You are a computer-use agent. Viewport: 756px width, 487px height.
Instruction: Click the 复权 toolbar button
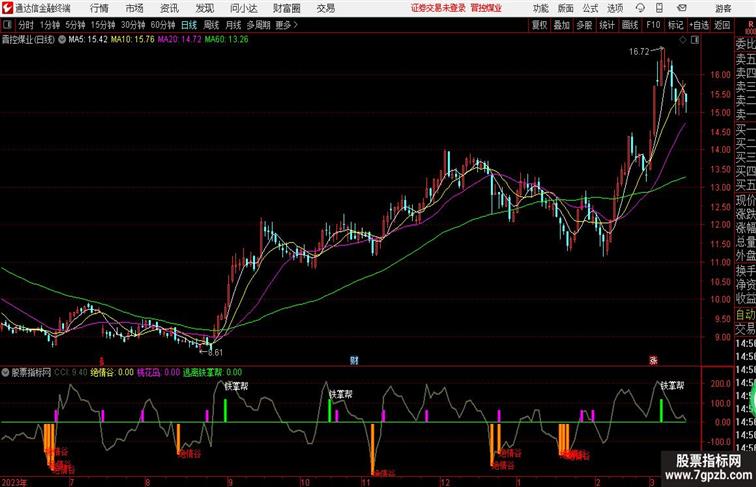point(539,25)
